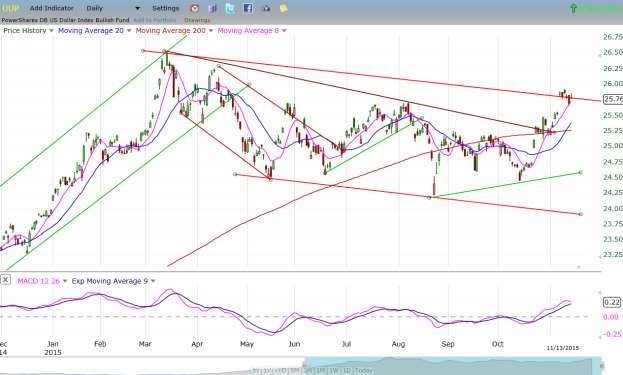Share chart via the Twitter icon
623x375 pixels.
coord(230,8)
